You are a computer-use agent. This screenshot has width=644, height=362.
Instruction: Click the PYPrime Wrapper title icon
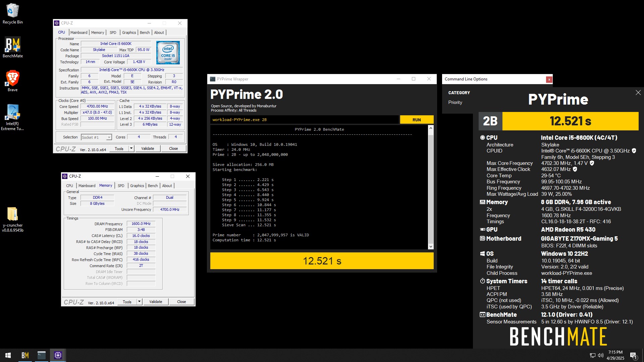213,79
